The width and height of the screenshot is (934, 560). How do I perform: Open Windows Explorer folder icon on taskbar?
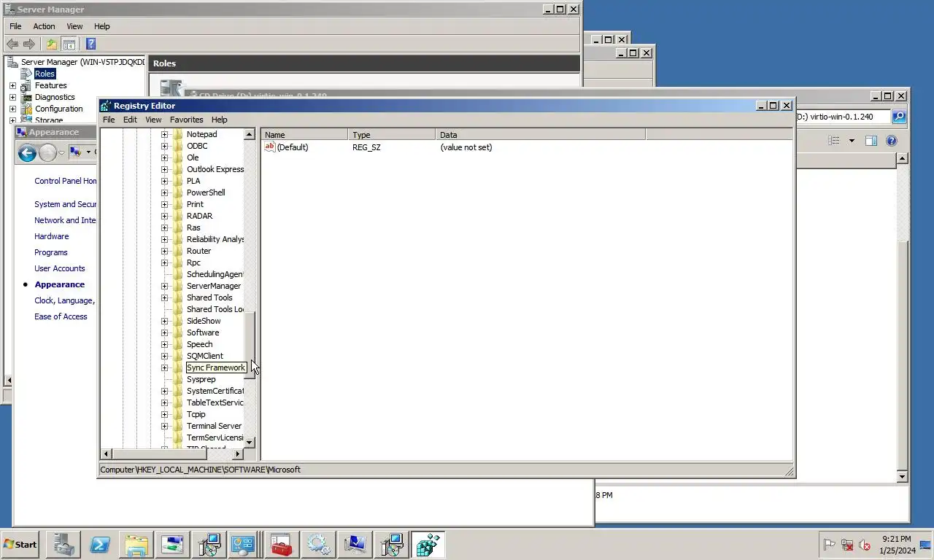tap(136, 545)
